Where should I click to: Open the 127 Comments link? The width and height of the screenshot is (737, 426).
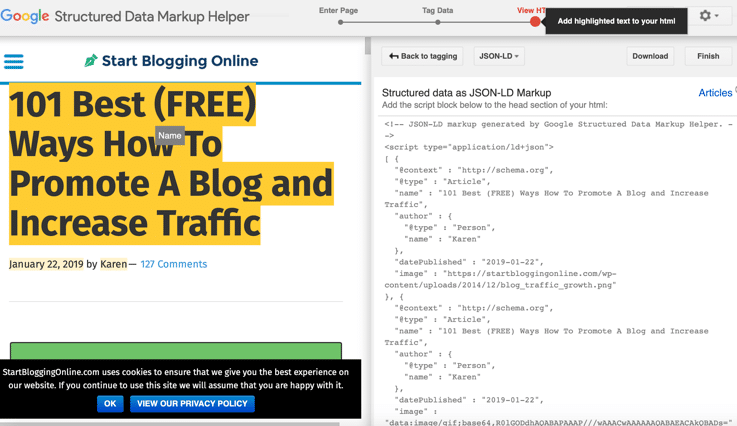(173, 264)
